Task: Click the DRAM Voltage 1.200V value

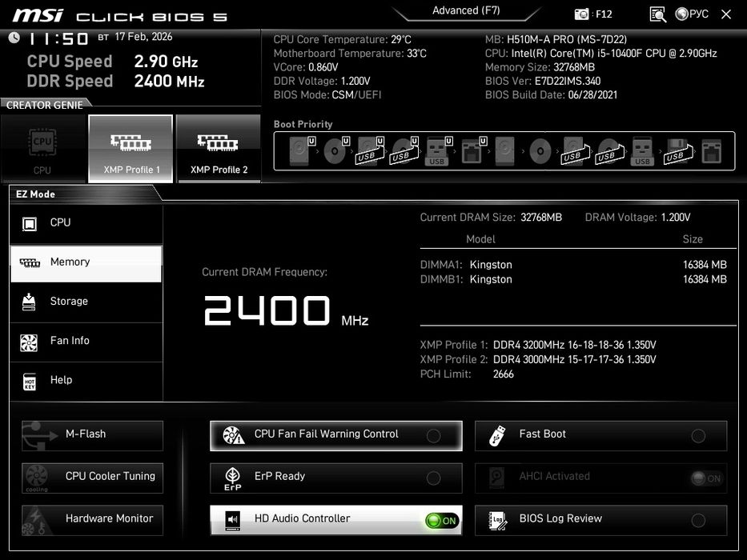Action: [x=676, y=218]
